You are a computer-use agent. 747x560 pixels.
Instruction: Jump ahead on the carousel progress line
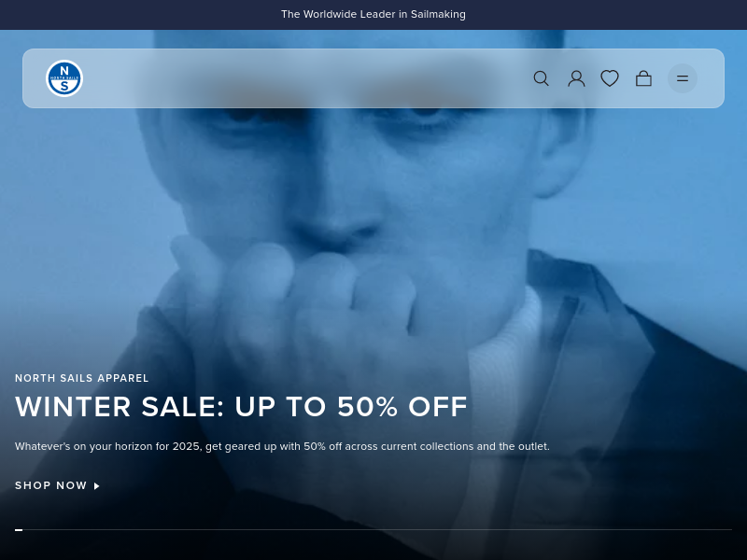[377, 529]
